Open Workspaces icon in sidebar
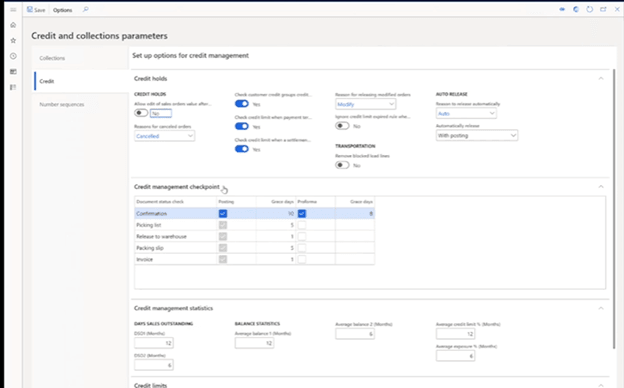This screenshot has height=388, width=624. tap(13, 72)
